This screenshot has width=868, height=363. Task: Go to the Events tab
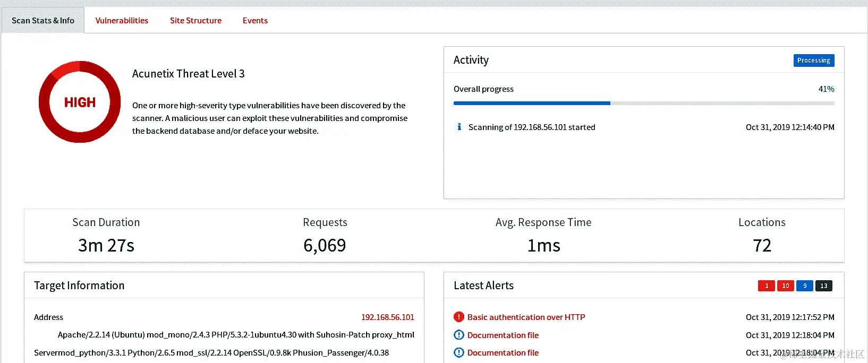(255, 20)
